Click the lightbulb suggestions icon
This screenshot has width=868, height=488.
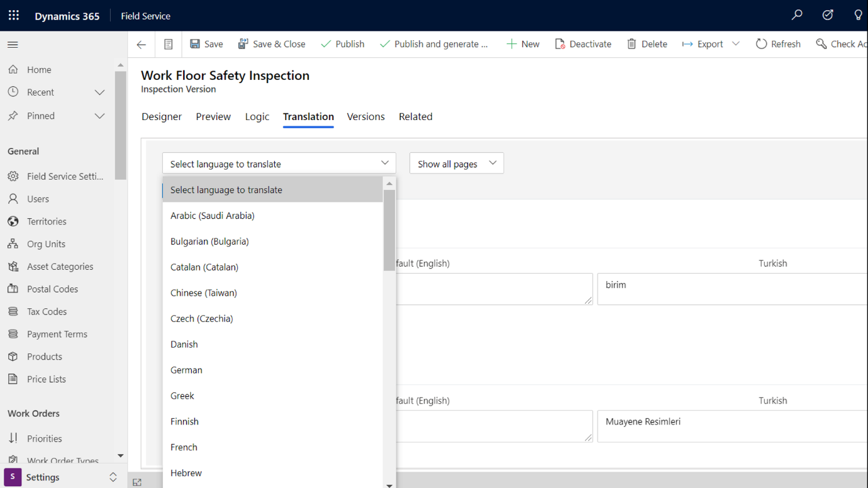(x=858, y=14)
